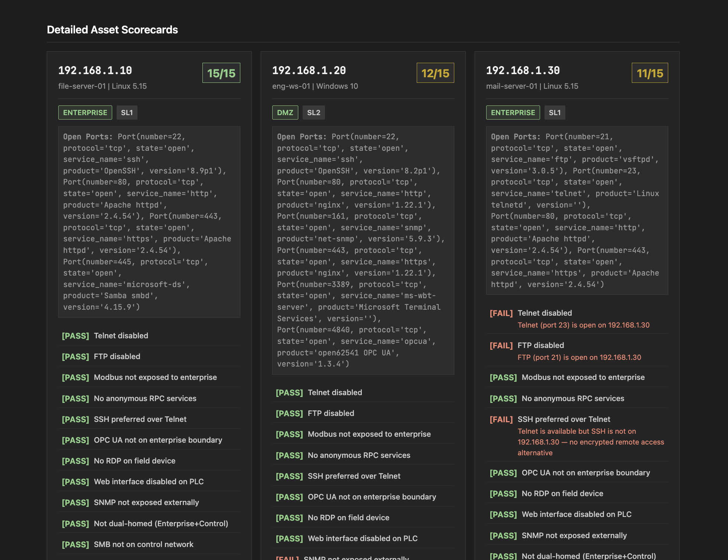
Task: Click the FAIL Telnet disabled row title
Action: pyautogui.click(x=545, y=313)
